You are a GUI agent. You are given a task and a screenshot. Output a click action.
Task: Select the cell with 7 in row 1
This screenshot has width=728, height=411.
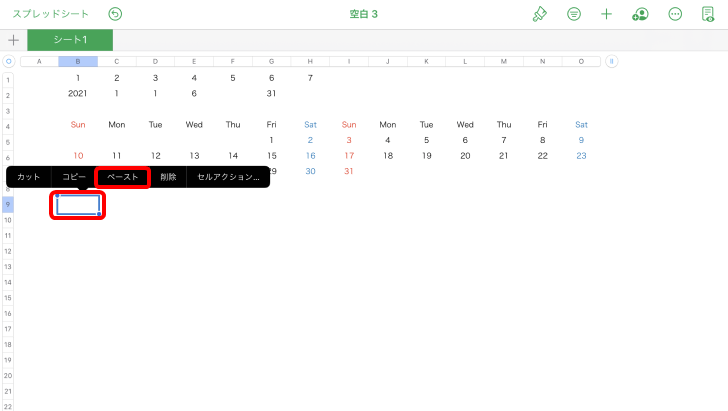pos(310,78)
